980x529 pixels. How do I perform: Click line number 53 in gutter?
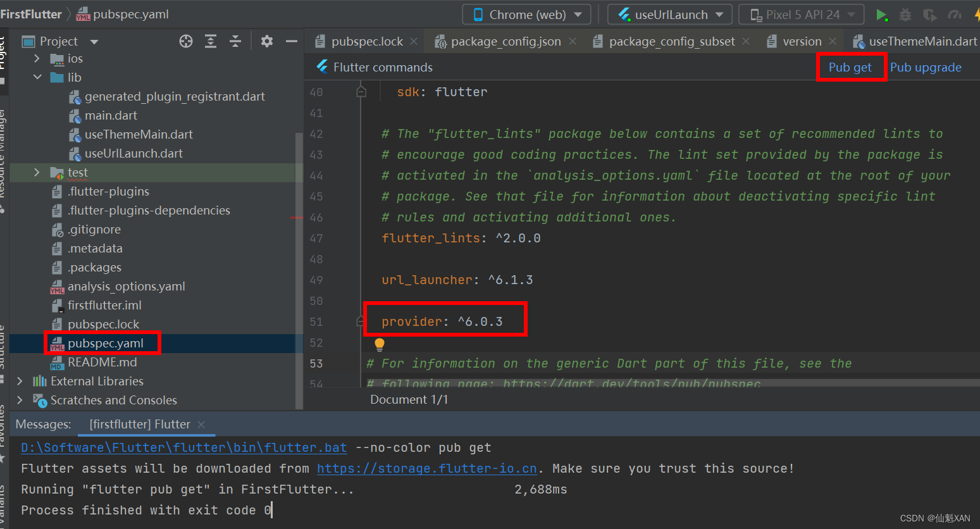tap(316, 363)
